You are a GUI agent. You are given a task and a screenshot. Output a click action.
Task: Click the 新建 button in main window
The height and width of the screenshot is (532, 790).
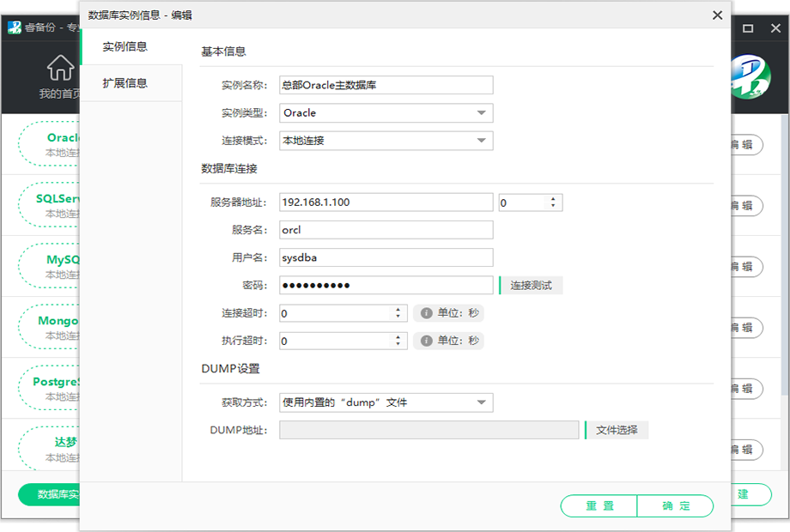[750, 494]
